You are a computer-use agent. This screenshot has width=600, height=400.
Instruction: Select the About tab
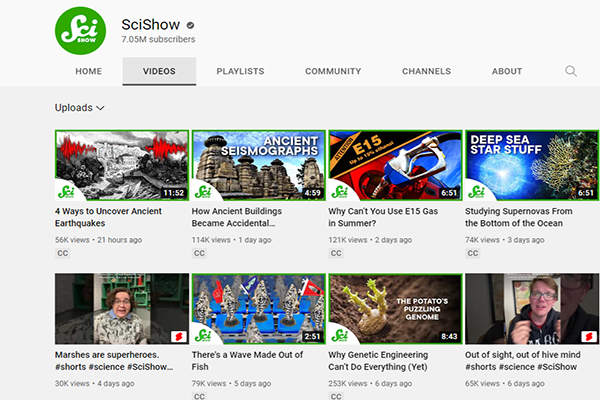pyautogui.click(x=507, y=72)
